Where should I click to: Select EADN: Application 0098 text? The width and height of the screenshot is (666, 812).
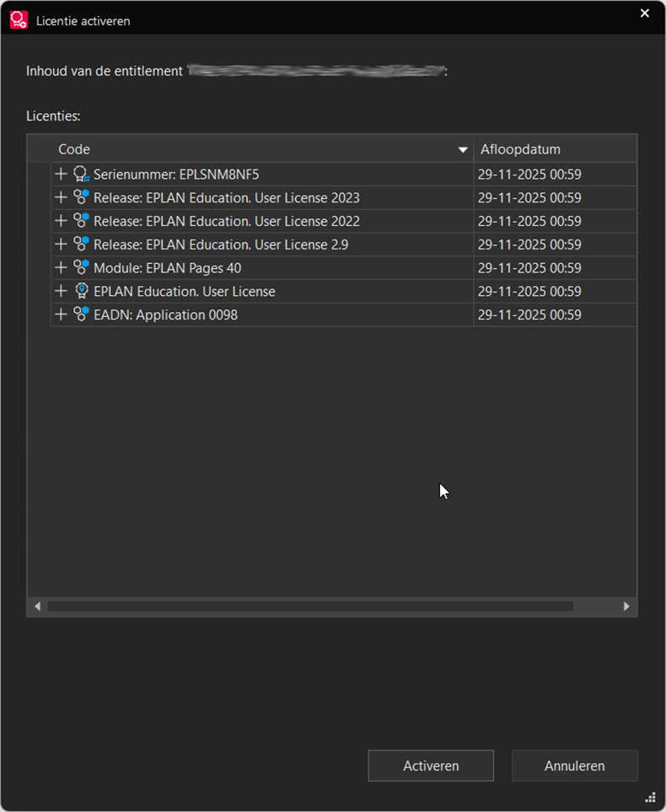pyautogui.click(x=166, y=315)
